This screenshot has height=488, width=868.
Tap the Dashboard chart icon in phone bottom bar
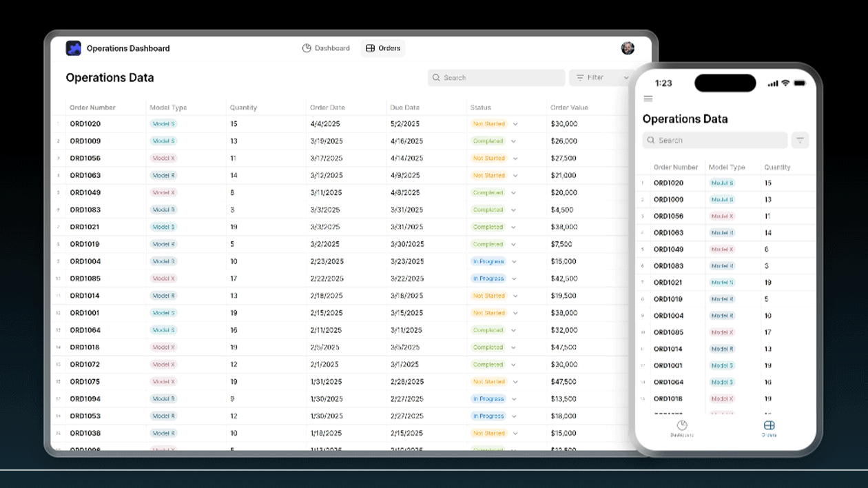(x=682, y=425)
